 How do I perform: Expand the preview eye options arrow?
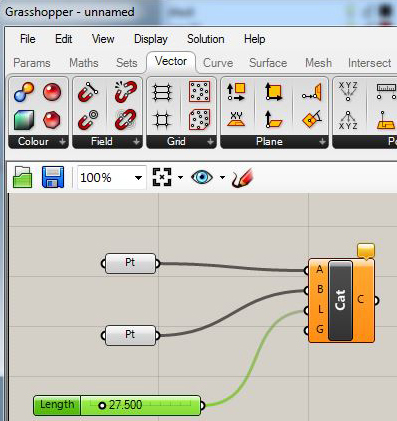click(222, 177)
